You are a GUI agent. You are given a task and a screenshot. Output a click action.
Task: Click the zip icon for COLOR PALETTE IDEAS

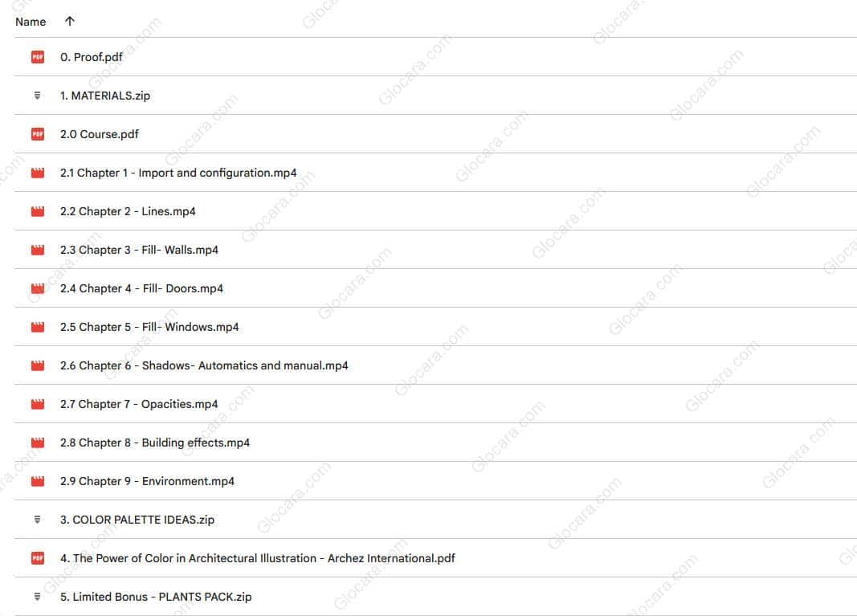coord(37,520)
